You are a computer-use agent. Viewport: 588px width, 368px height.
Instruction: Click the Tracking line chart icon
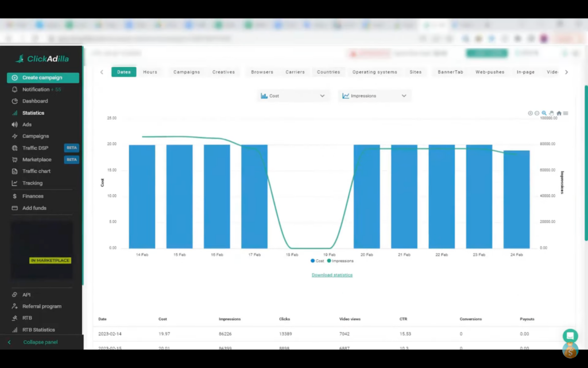tap(14, 183)
